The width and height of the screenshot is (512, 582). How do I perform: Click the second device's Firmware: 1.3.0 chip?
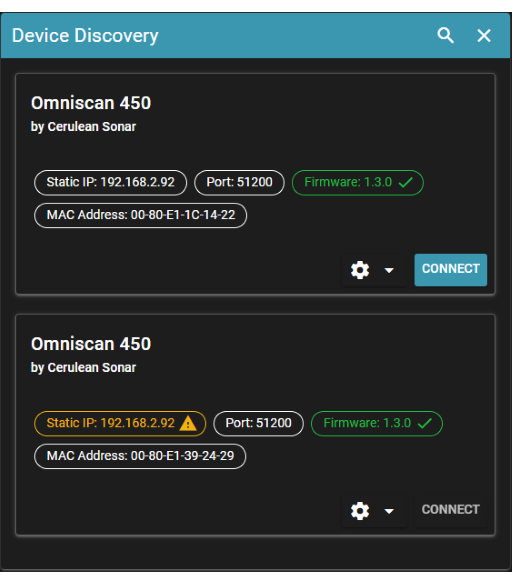(x=377, y=424)
